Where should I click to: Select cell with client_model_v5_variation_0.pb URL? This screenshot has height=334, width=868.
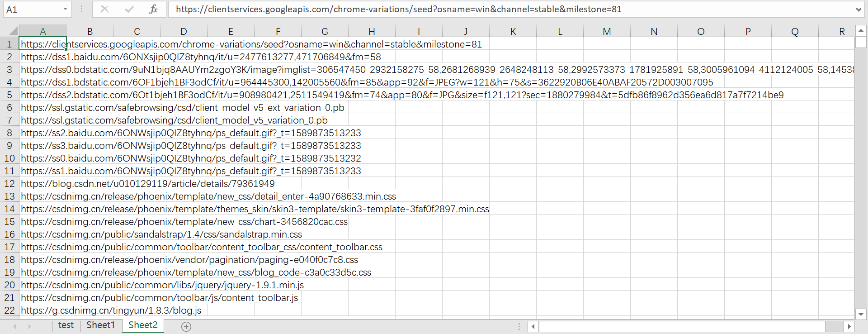42,120
